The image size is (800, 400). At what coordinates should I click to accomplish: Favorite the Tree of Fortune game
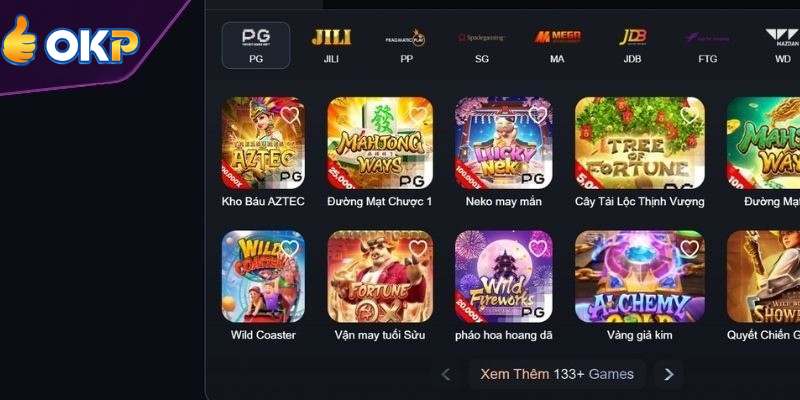689,114
